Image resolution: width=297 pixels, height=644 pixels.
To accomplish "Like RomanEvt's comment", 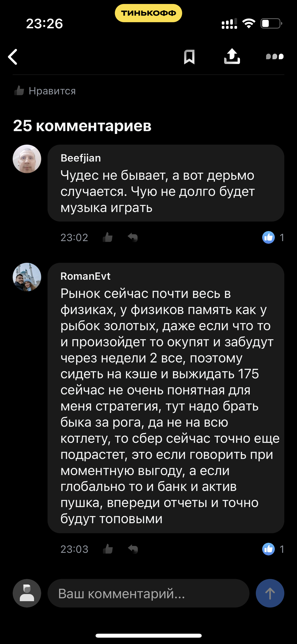I will (x=108, y=549).
